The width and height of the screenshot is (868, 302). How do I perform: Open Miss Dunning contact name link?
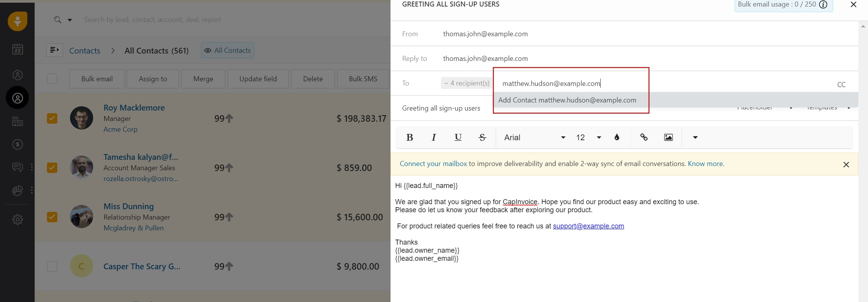(x=129, y=206)
